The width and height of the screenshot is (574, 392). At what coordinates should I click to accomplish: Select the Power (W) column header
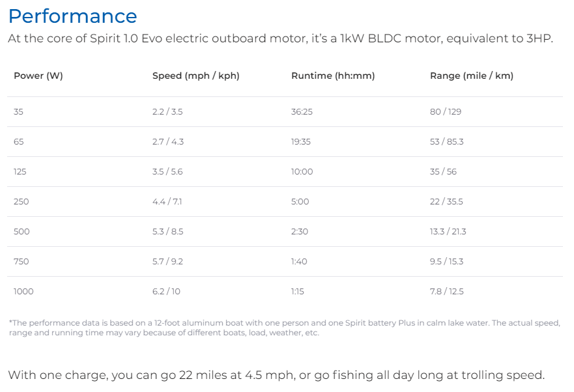pyautogui.click(x=38, y=76)
